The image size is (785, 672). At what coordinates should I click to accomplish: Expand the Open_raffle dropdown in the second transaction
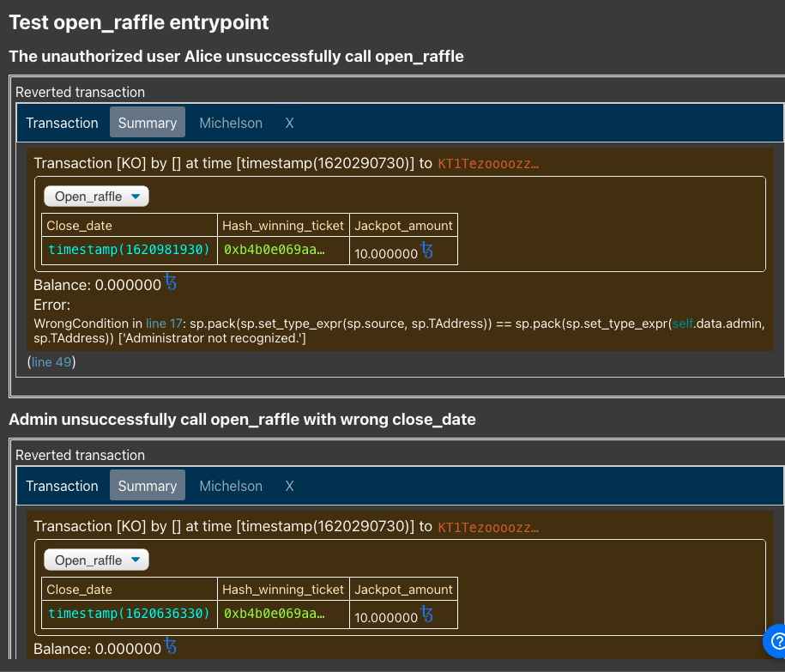95,559
